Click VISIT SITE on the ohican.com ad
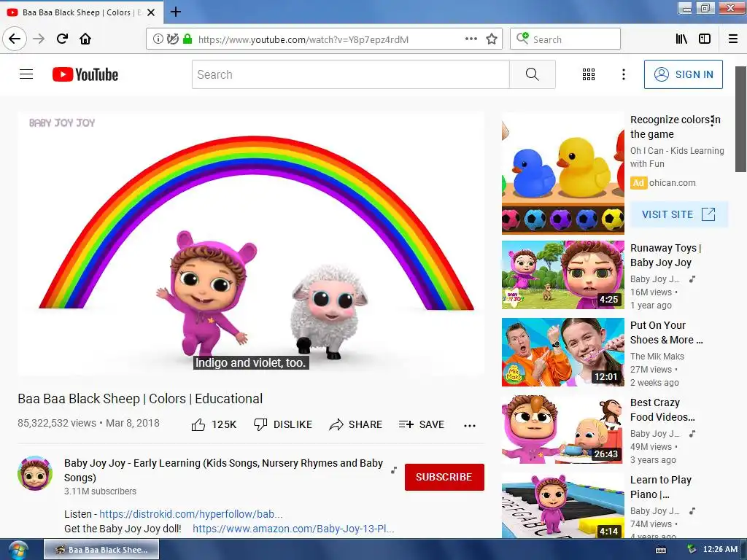 tap(679, 214)
